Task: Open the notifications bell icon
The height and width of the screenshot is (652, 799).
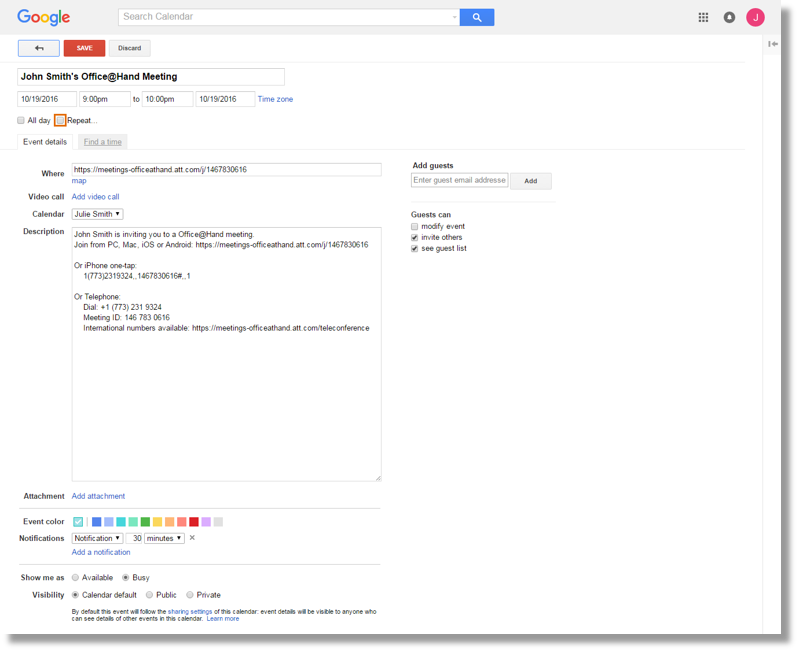Action: coord(729,17)
